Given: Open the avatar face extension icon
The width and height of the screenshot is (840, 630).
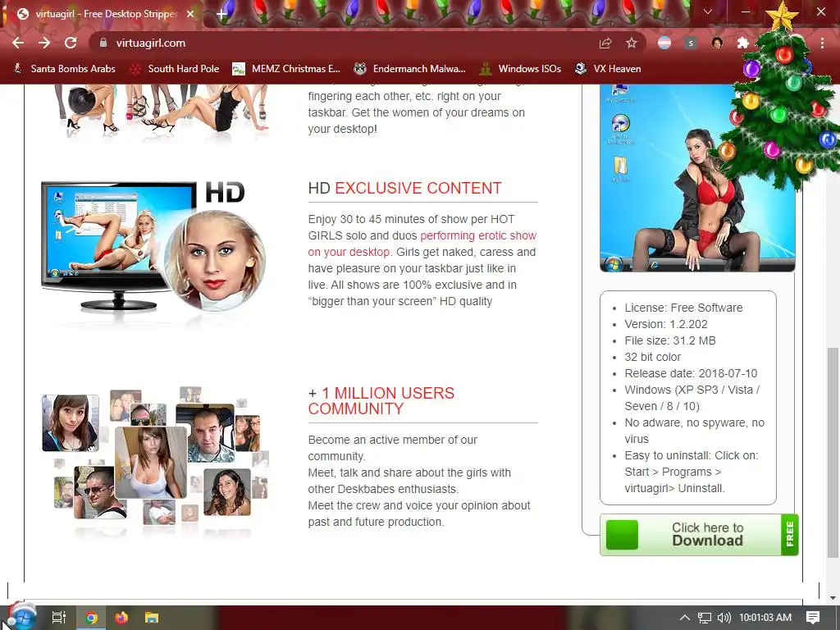Looking at the screenshot, I should pyautogui.click(x=717, y=43).
